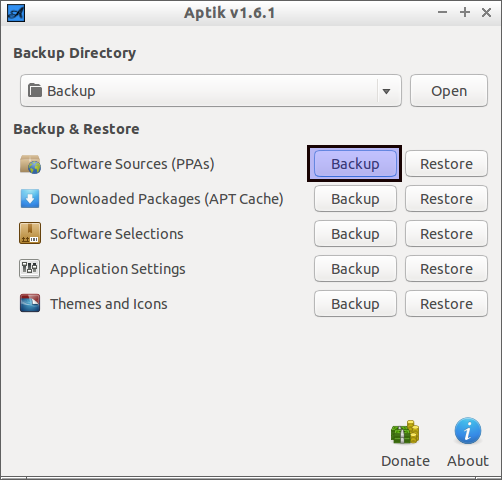Open the Donate money icon
Viewport: 502px width, 480px height.
coord(405,432)
